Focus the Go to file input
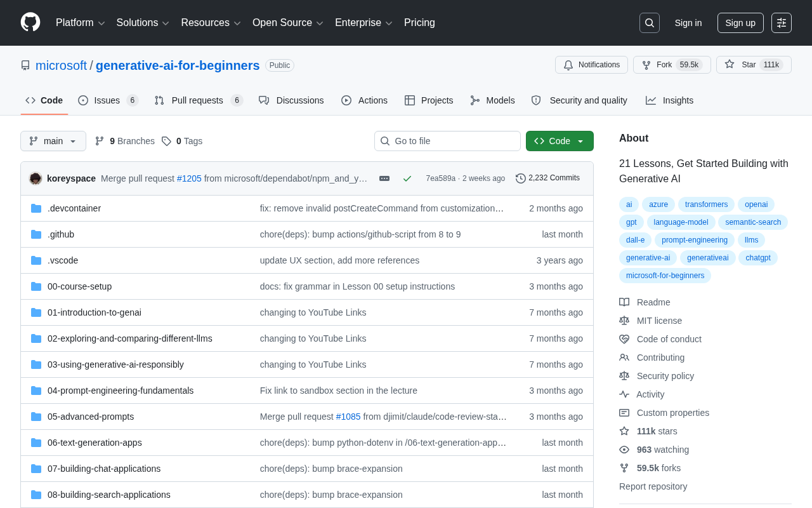Viewport: 812px width, 508px height. pos(447,141)
